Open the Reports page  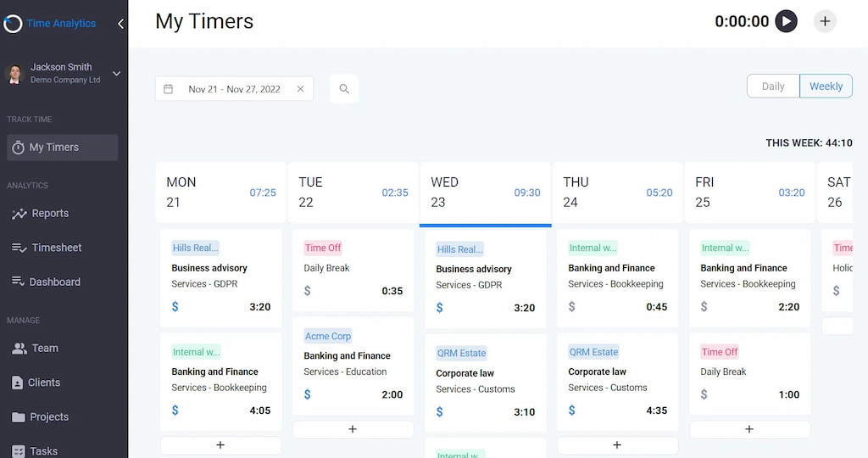point(41,213)
